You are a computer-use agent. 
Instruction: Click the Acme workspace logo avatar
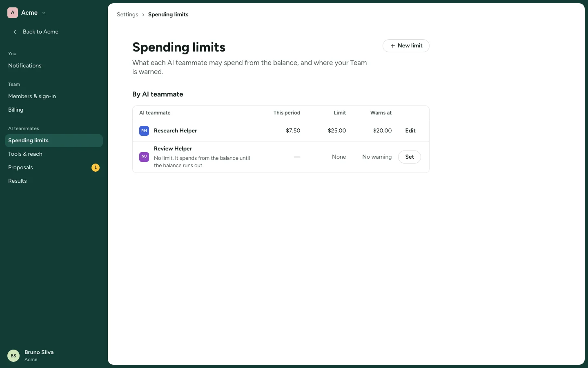click(13, 13)
